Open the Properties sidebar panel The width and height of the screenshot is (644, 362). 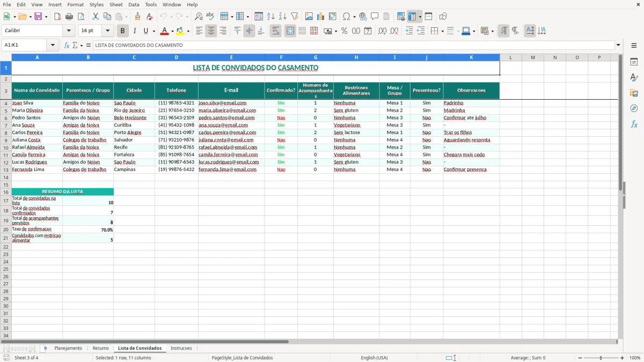coord(634,62)
